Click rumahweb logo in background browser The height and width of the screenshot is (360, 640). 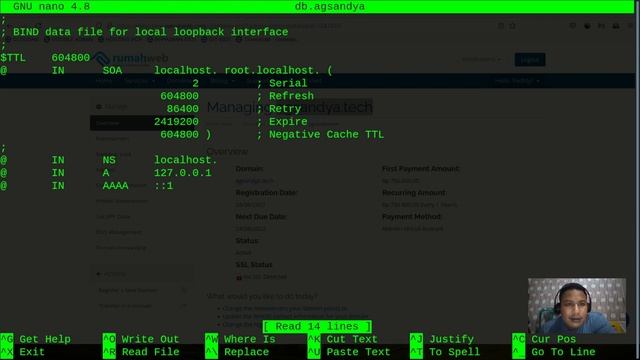tap(131, 59)
